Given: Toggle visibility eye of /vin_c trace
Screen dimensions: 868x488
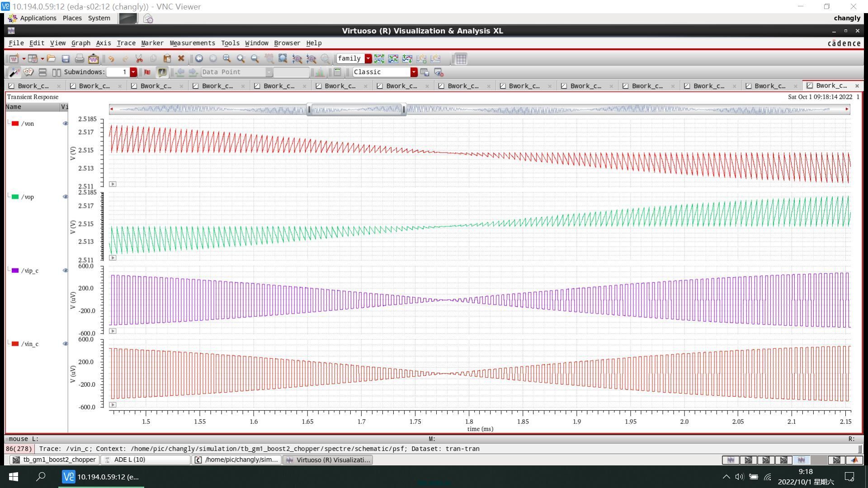Looking at the screenshot, I should click(65, 343).
